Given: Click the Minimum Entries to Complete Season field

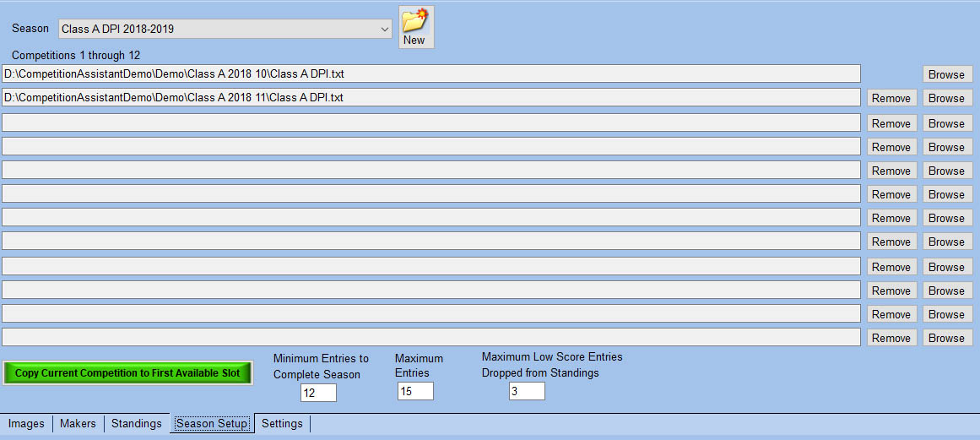Looking at the screenshot, I should tap(318, 393).
